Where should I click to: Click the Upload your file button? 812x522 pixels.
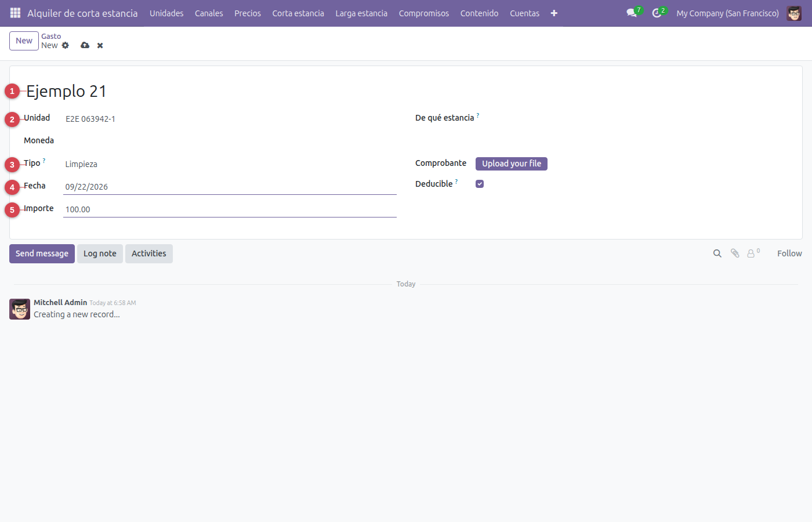point(512,164)
